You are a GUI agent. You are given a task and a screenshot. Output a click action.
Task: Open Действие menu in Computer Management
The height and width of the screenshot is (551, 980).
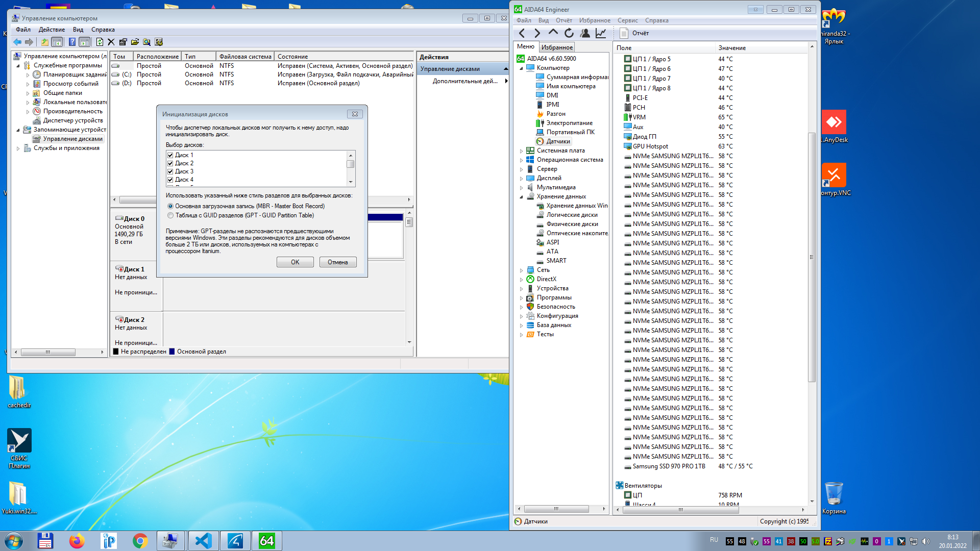(51, 30)
